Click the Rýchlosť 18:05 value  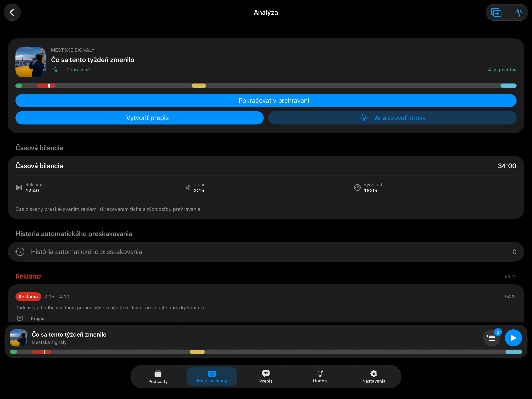(x=370, y=191)
